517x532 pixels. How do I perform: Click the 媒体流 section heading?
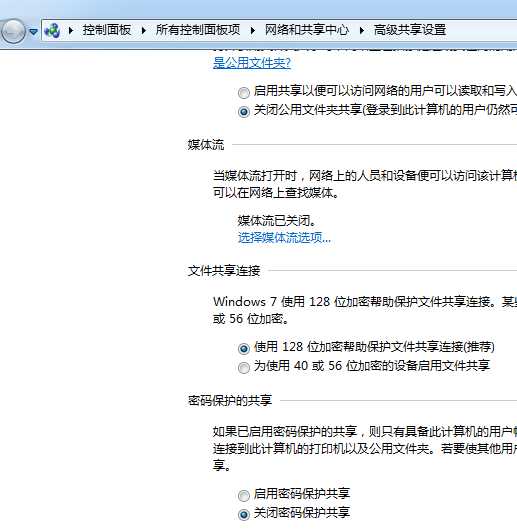tap(206, 145)
